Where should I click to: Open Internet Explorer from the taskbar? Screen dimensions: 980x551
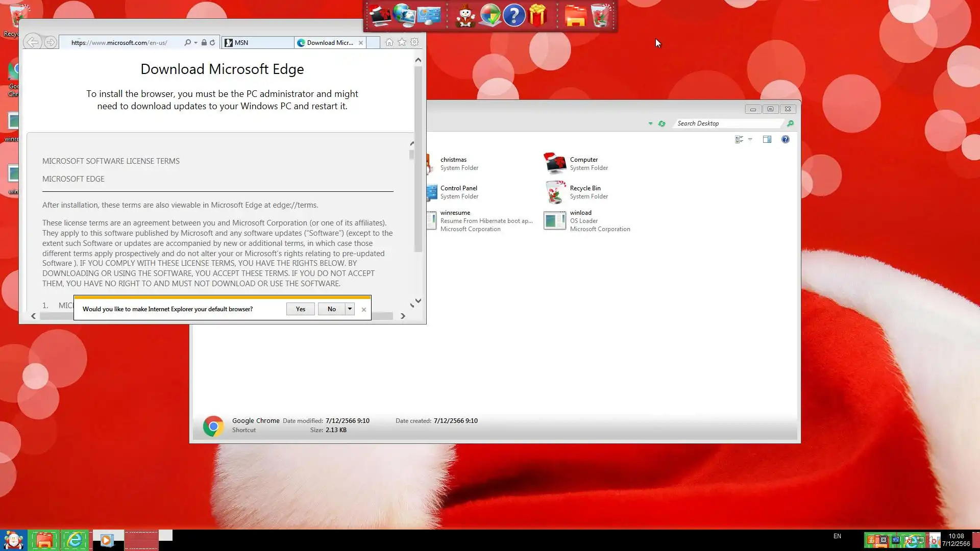coord(75,540)
